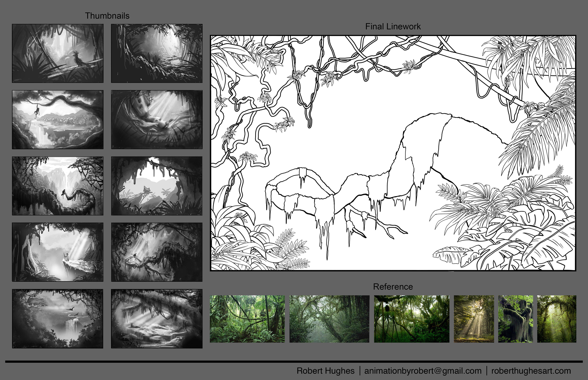Select the monkey on mossy log thumbnail
Viewport: 588px width, 380px height.
tap(157, 252)
